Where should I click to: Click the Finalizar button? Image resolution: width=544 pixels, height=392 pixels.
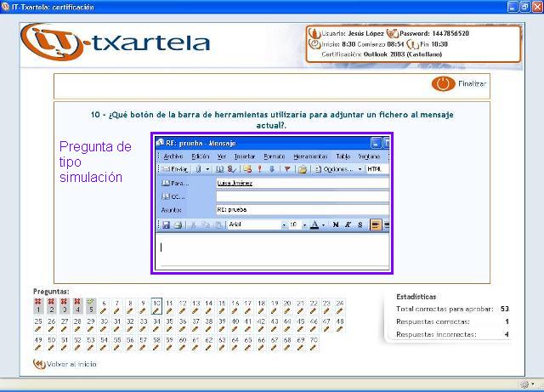pyautogui.click(x=462, y=84)
